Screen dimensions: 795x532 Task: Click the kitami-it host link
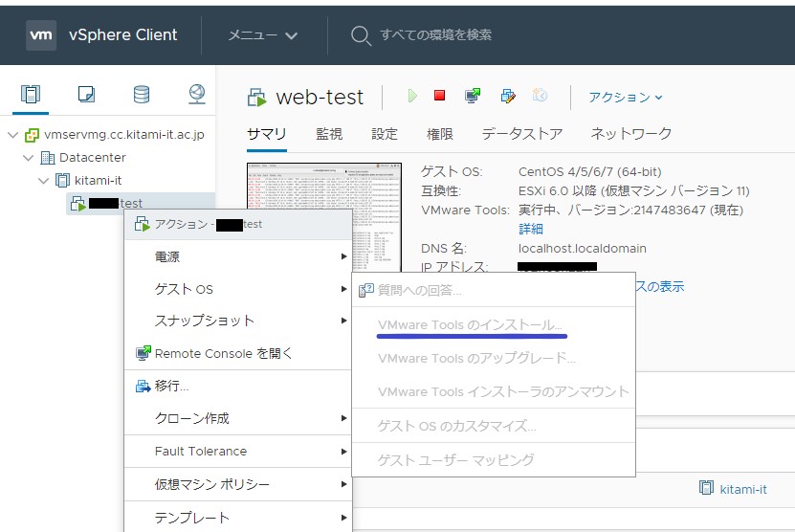(x=743, y=489)
